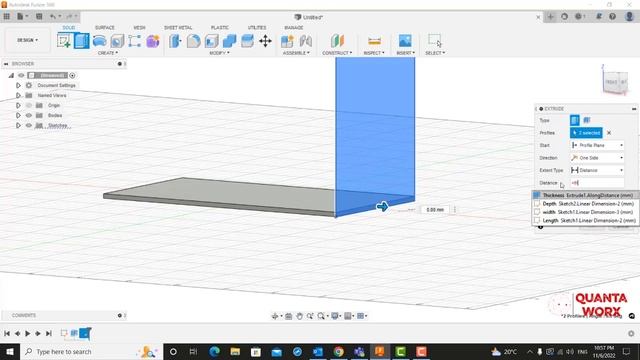Open the Assemble menu label
The width and height of the screenshot is (640, 360).
pyautogui.click(x=296, y=53)
